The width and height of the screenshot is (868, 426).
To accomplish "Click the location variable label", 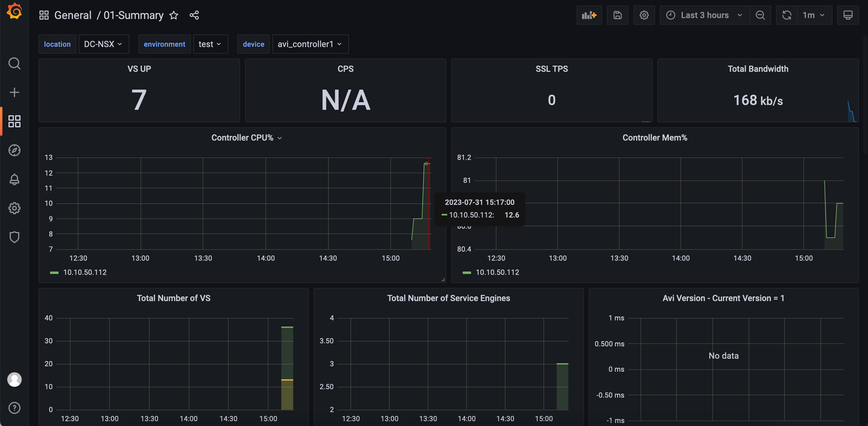I will [57, 44].
